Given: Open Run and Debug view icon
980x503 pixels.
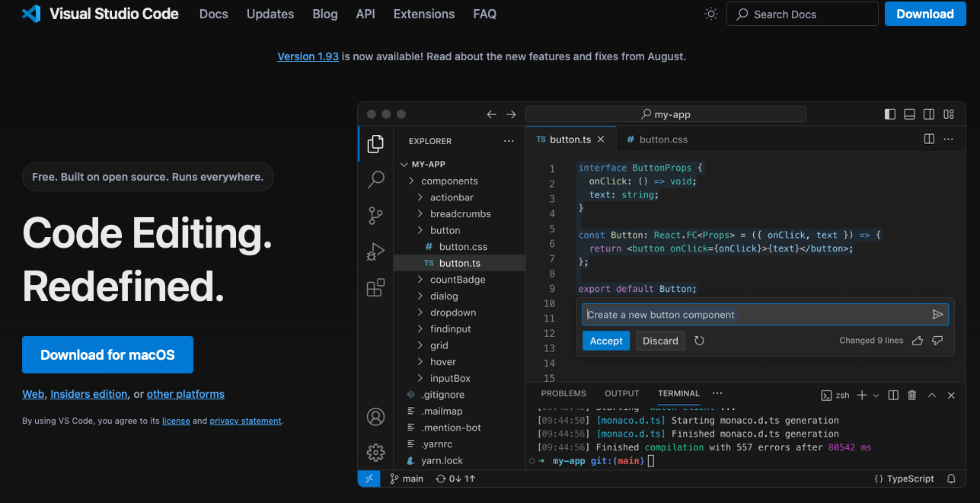Looking at the screenshot, I should pyautogui.click(x=375, y=251).
